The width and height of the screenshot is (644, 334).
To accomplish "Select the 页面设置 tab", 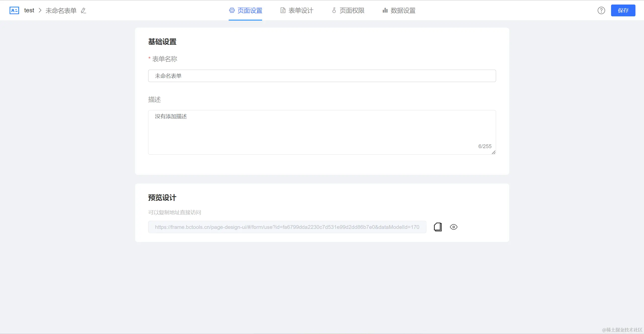I will click(250, 10).
